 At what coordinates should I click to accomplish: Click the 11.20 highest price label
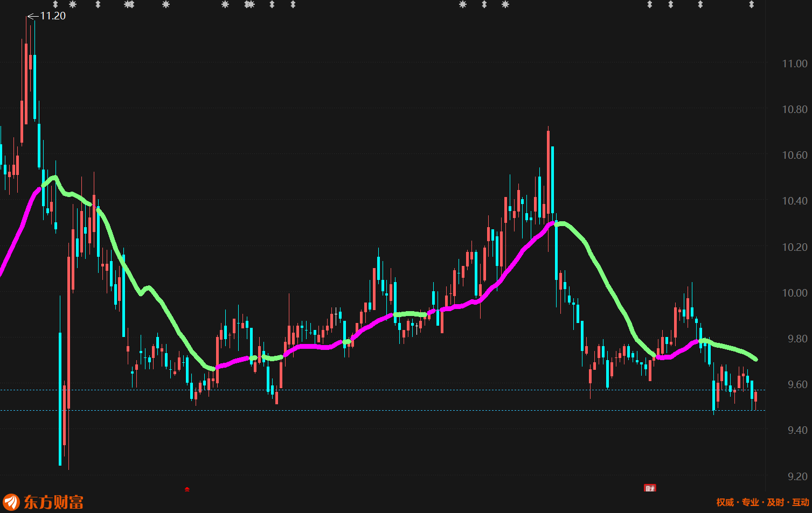pyautogui.click(x=53, y=16)
